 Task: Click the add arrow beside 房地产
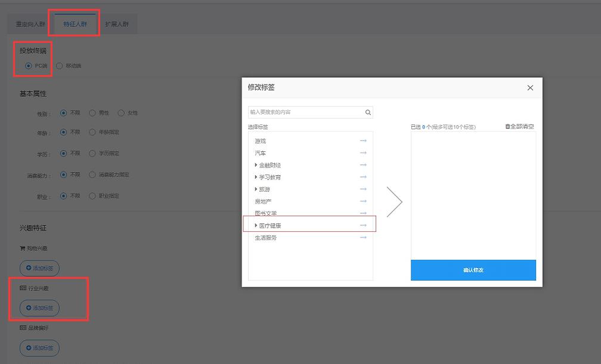point(363,201)
